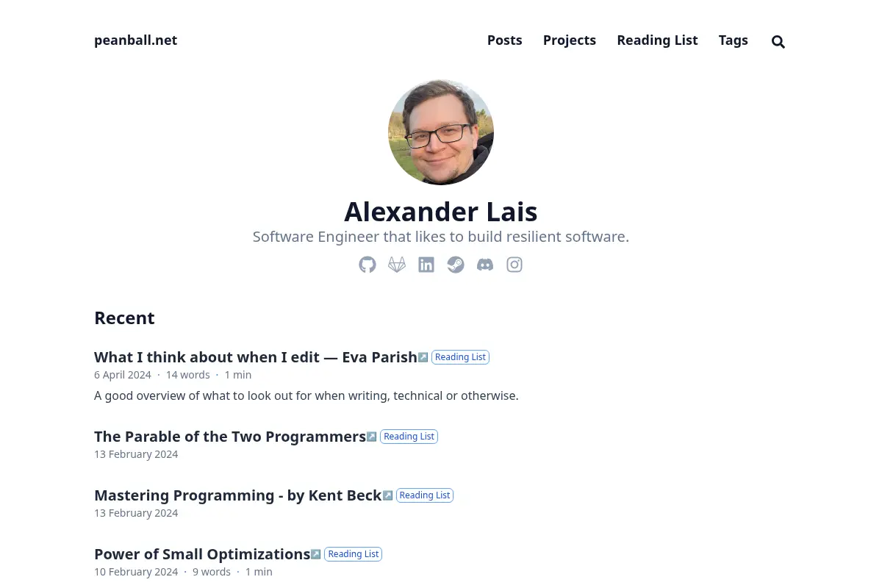Visit the LinkedIn profile icon
The width and height of the screenshot is (882, 588).
[x=426, y=265]
